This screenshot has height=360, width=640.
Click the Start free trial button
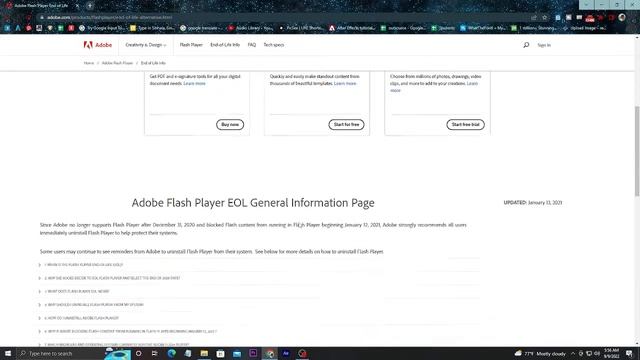466,124
